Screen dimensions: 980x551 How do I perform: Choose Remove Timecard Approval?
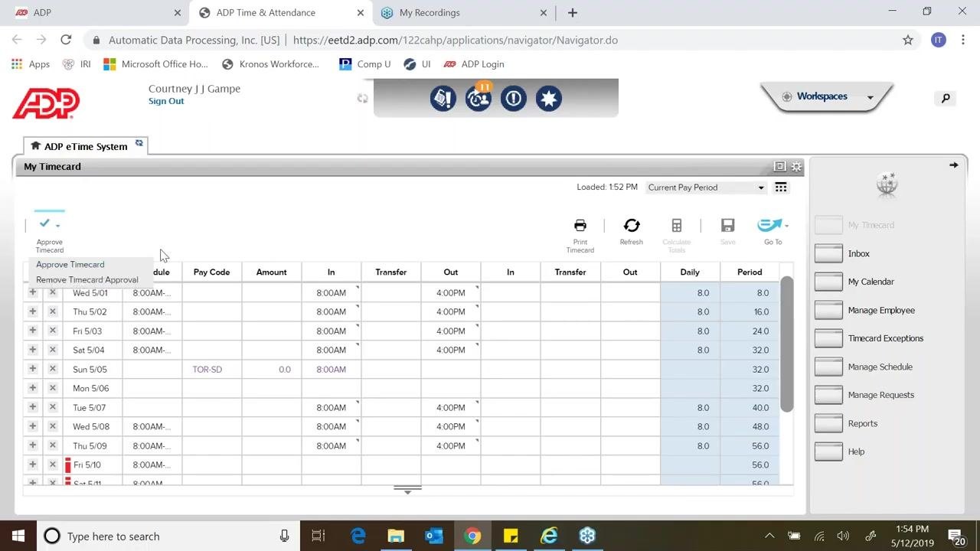tap(87, 279)
